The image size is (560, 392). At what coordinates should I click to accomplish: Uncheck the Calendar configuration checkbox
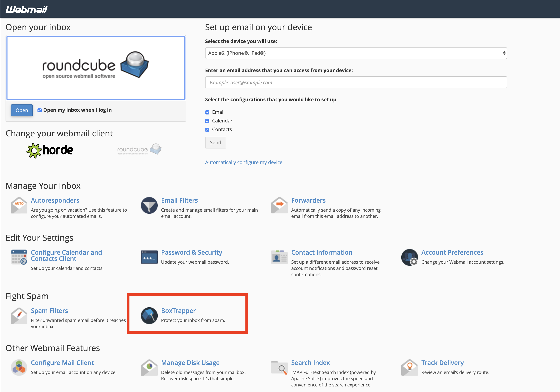click(207, 121)
